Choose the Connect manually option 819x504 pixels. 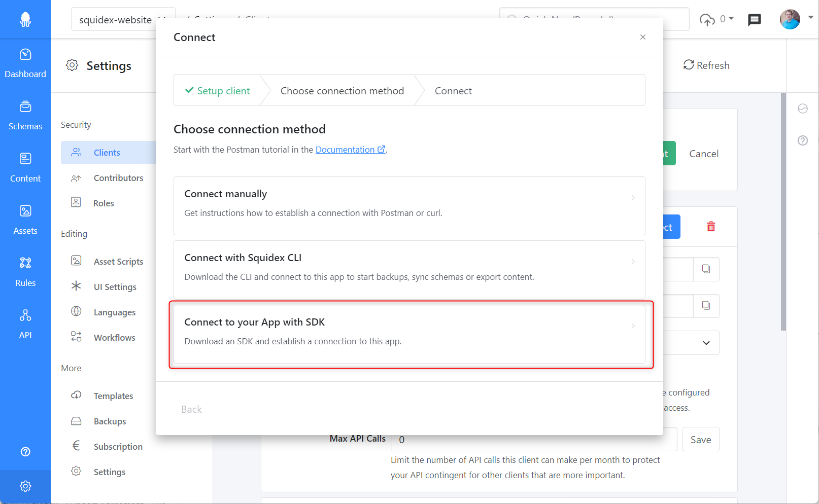[x=409, y=205]
